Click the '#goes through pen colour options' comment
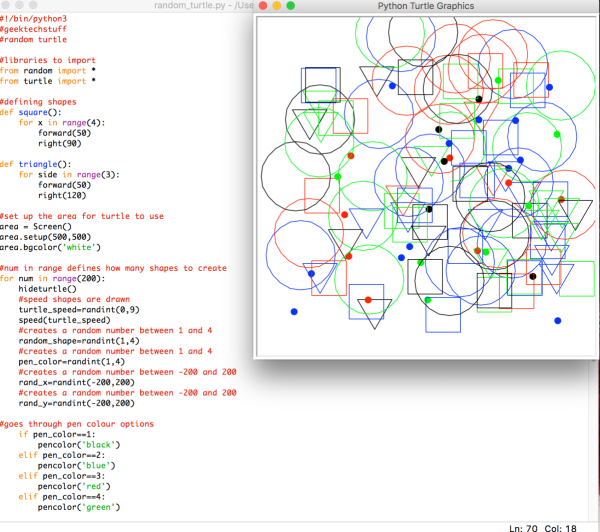The image size is (600, 532). coord(77,424)
